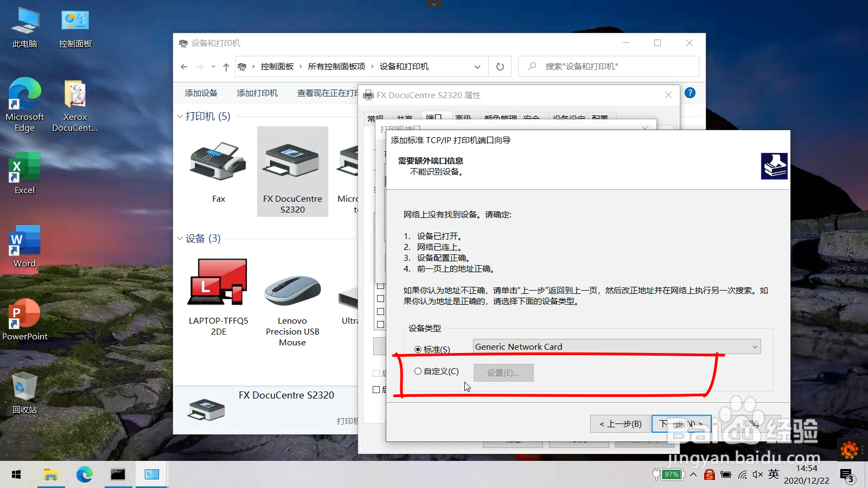Open File Explorer from the taskbar
The height and width of the screenshot is (488, 868).
tap(51, 474)
